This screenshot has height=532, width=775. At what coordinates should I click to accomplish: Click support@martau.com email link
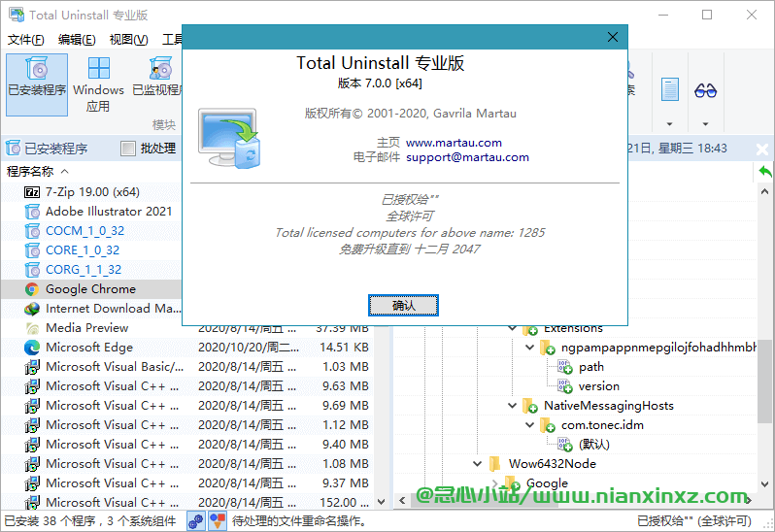467,157
